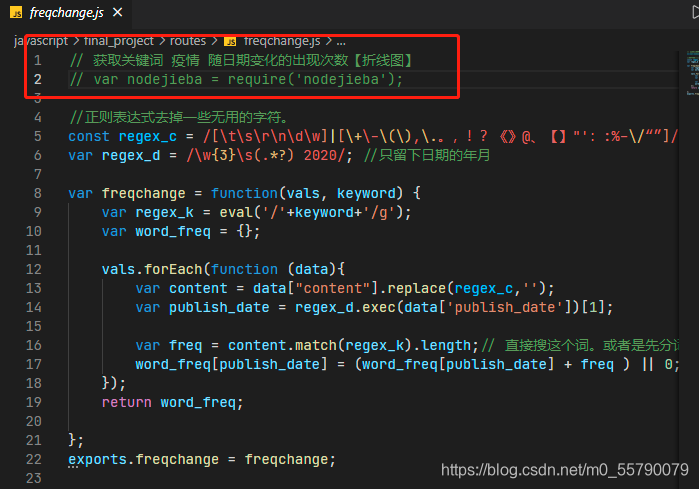Select the freqchange.js editor tab

point(66,13)
